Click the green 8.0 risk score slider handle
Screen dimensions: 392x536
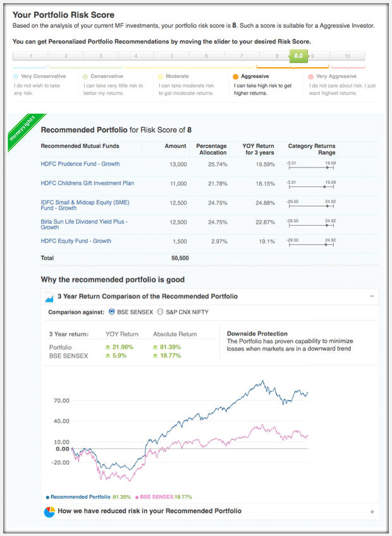pyautogui.click(x=298, y=56)
